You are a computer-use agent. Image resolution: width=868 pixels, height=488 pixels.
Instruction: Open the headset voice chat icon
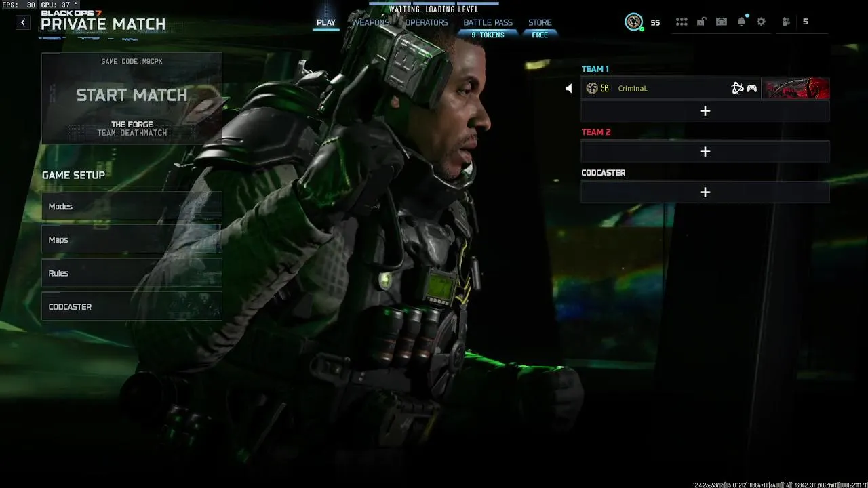coord(722,22)
